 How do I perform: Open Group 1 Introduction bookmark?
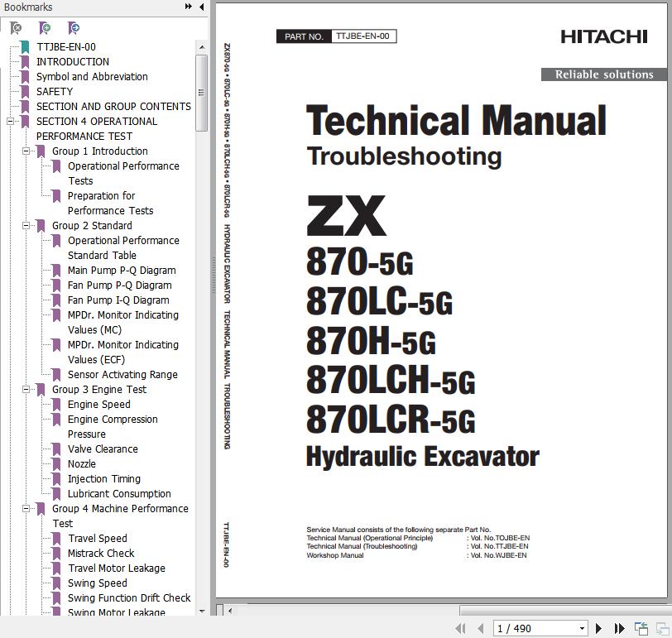pyautogui.click(x=100, y=151)
